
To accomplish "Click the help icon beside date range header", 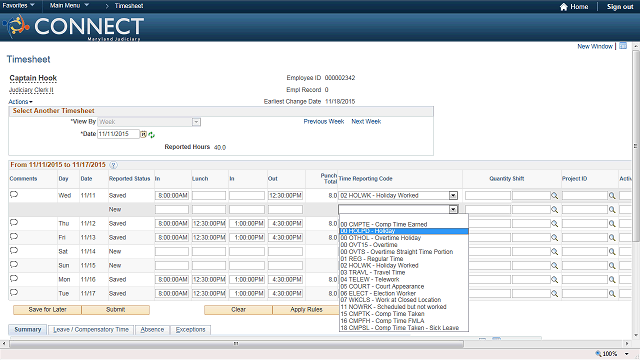I will pyautogui.click(x=113, y=165).
